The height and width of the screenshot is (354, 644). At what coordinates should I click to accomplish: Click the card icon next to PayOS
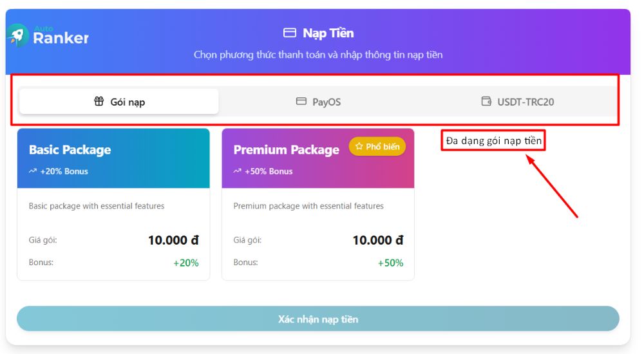[301, 101]
